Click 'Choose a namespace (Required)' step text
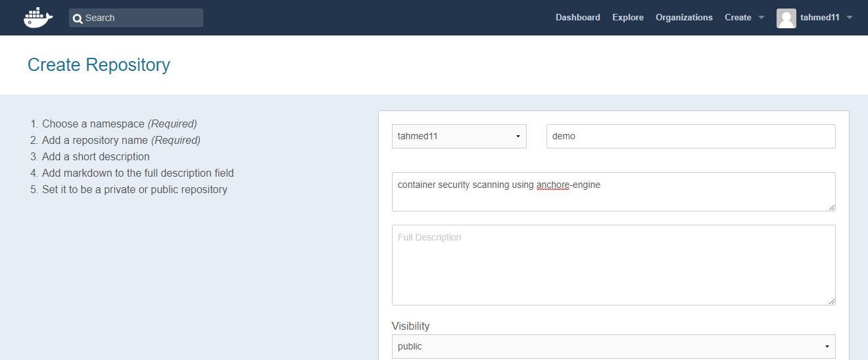Image resolution: width=868 pixels, height=360 pixels. point(120,124)
